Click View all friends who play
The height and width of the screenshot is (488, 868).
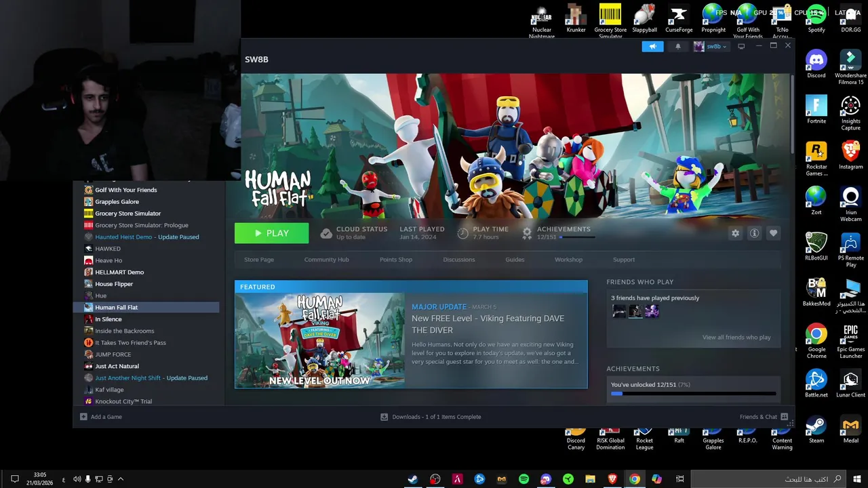pos(736,338)
